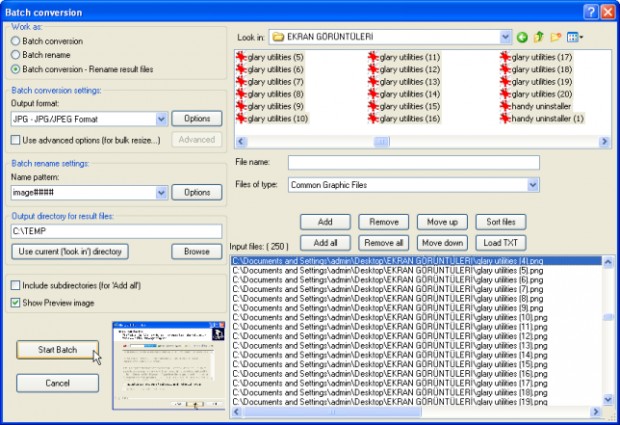The height and width of the screenshot is (425, 620).
Task: Click Use current ('look in') directory
Action: [70, 251]
